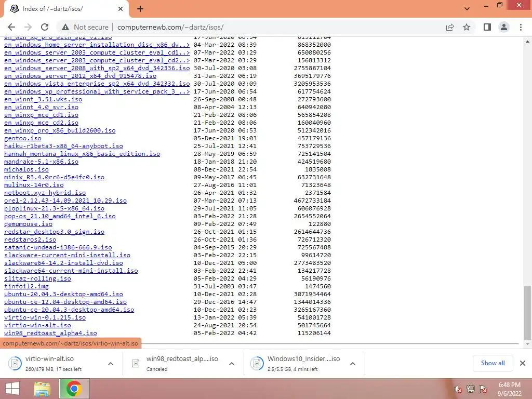532x399 pixels.
Task: Click the address bar URL
Action: (170, 27)
